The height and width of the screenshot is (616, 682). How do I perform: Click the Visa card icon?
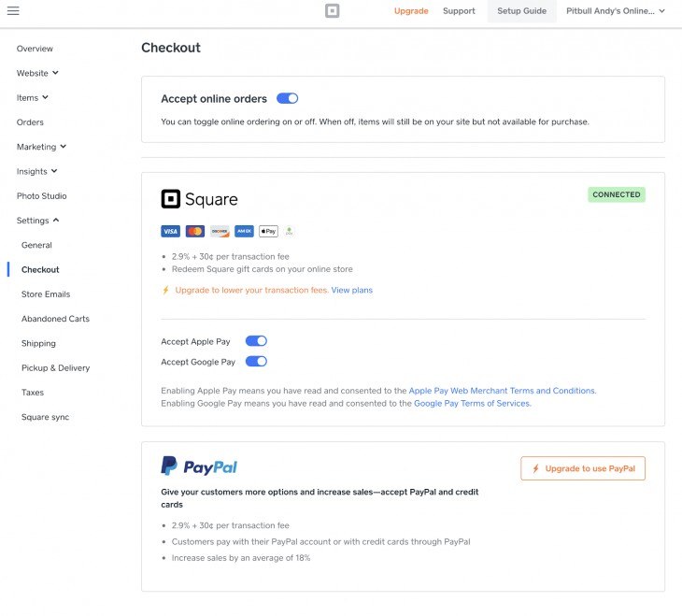click(x=170, y=231)
